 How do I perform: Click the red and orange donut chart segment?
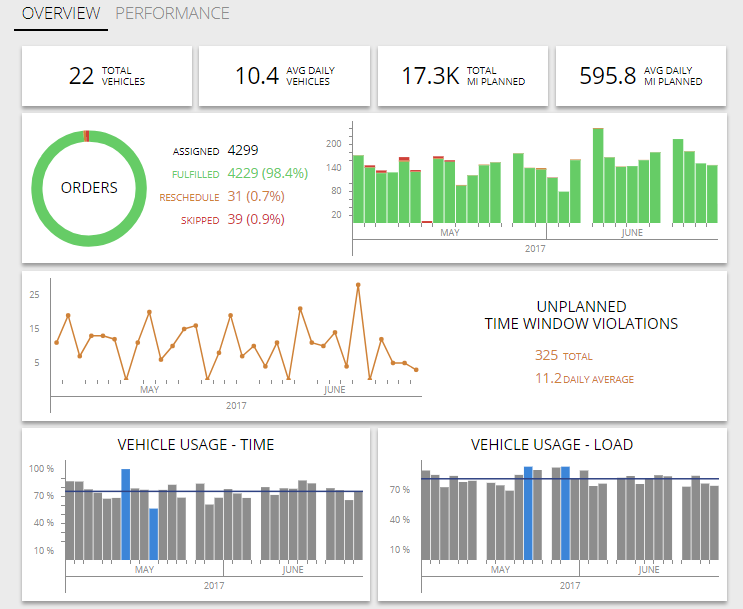click(86, 136)
